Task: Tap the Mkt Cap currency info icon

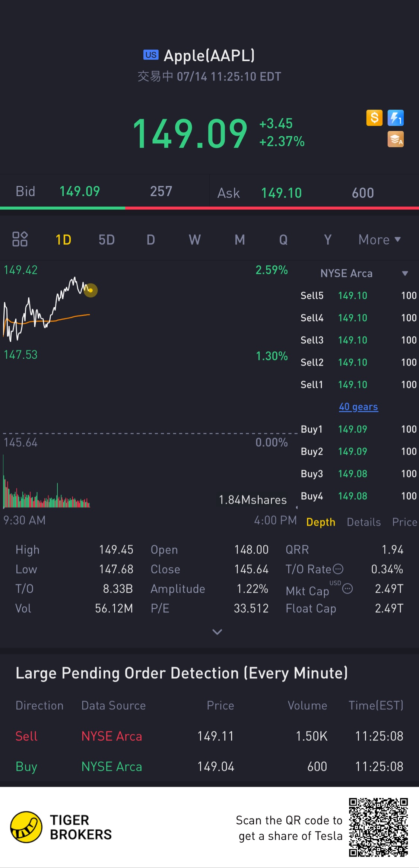Action: [347, 589]
